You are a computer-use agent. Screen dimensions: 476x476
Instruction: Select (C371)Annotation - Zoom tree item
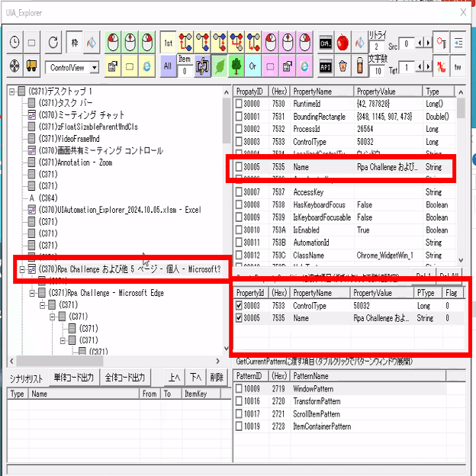click(x=76, y=162)
